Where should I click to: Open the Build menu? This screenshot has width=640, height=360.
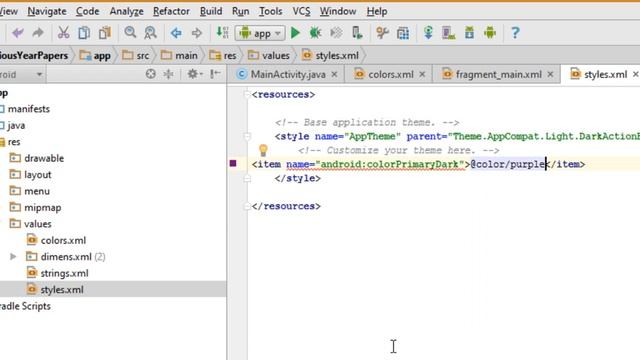[x=211, y=11]
